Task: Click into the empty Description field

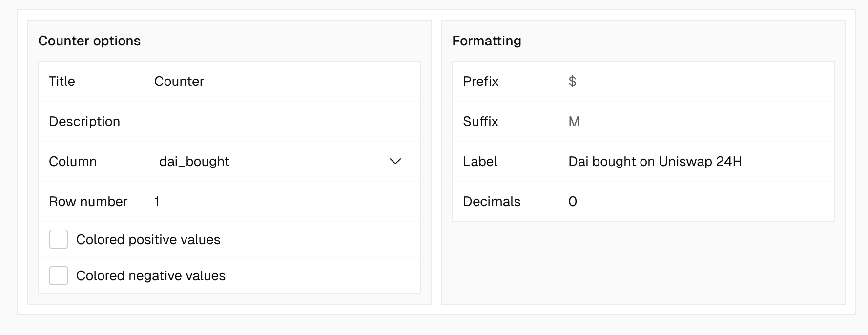Action: tap(283, 121)
